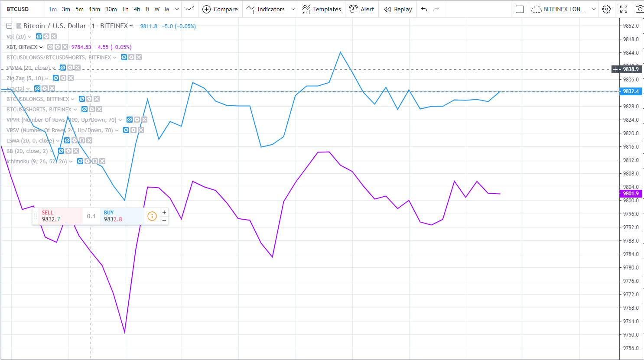Increase order quantity with plus stepper
The width and height of the screenshot is (644, 360).
pos(164,212)
